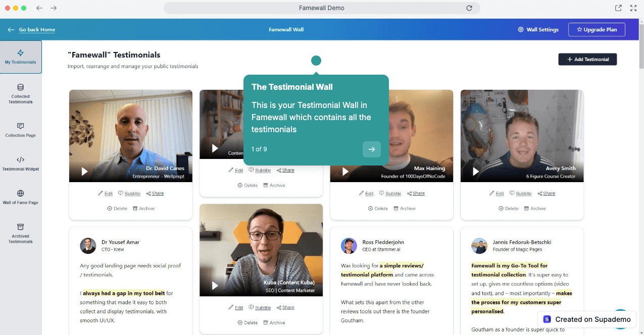Share the Avery Smith testimonial

(546, 194)
